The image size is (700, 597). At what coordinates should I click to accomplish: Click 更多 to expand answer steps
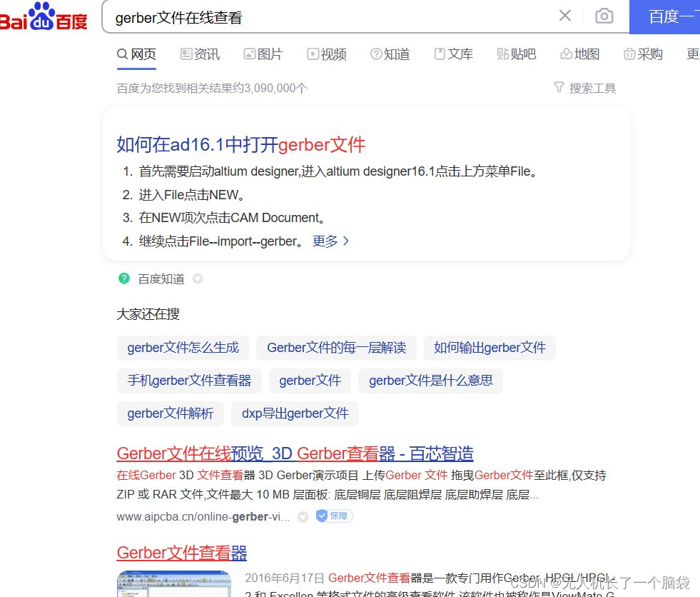point(331,241)
